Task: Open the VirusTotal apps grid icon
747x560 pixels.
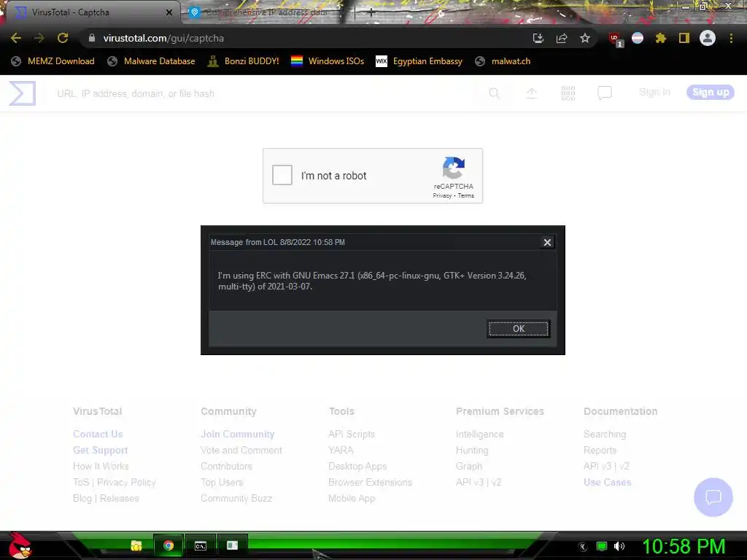Action: click(568, 93)
